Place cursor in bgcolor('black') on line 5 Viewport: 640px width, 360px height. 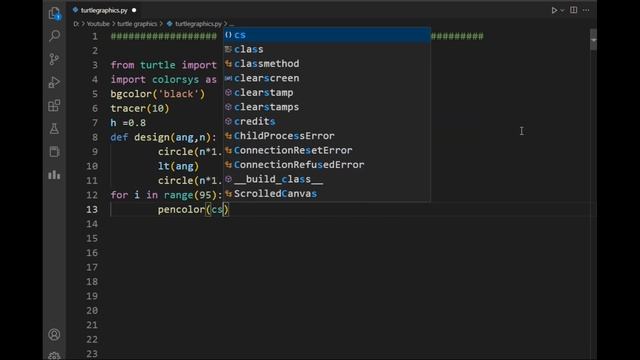(158, 94)
